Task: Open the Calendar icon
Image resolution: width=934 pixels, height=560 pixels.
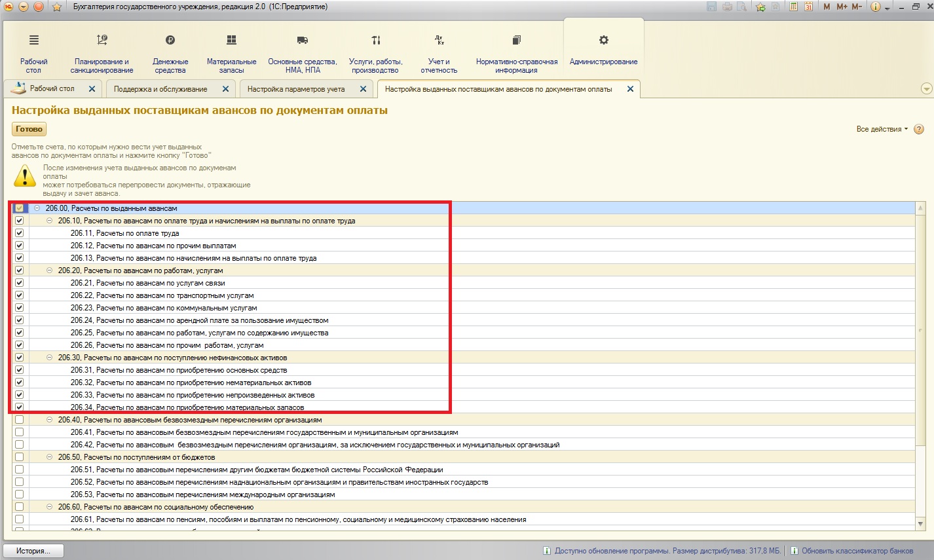Action: coord(809,7)
